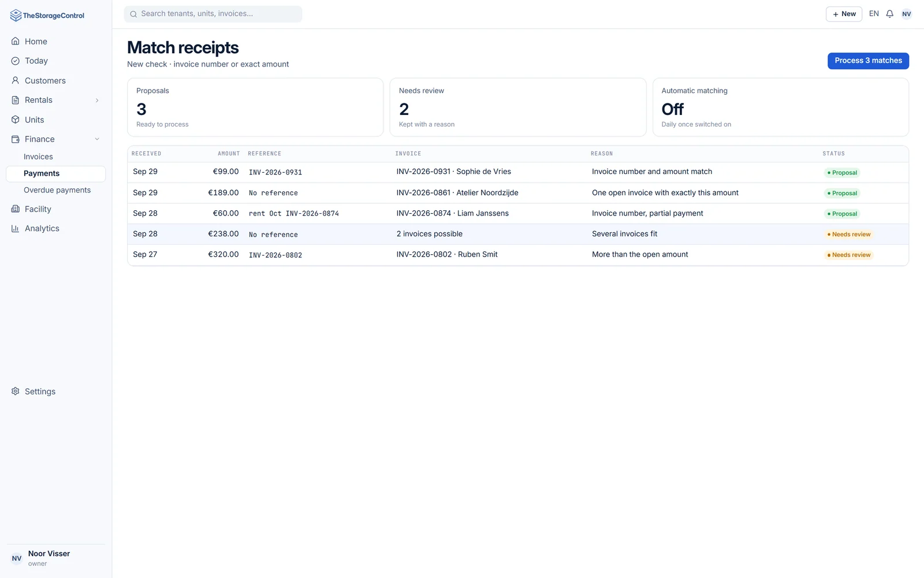924x578 pixels.
Task: Select INV-2026-0874 · Liam Janssens invoice
Action: coord(452,213)
